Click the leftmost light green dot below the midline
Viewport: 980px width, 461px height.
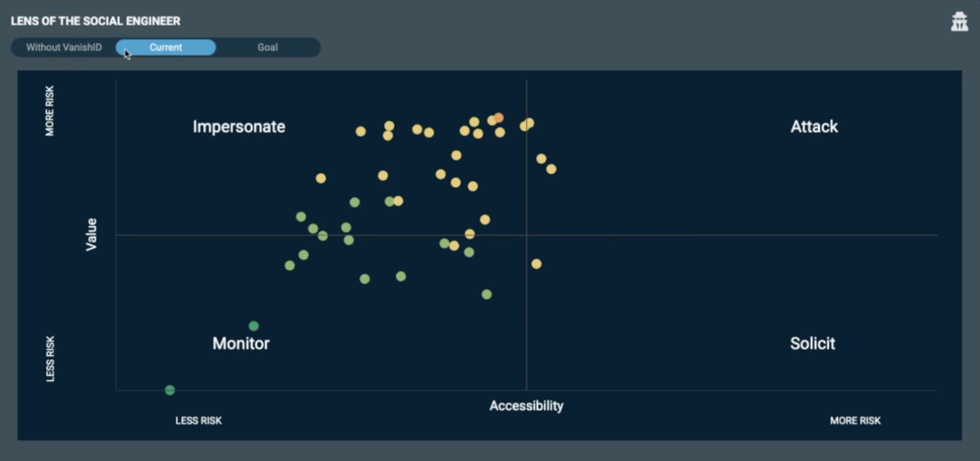coord(289,265)
